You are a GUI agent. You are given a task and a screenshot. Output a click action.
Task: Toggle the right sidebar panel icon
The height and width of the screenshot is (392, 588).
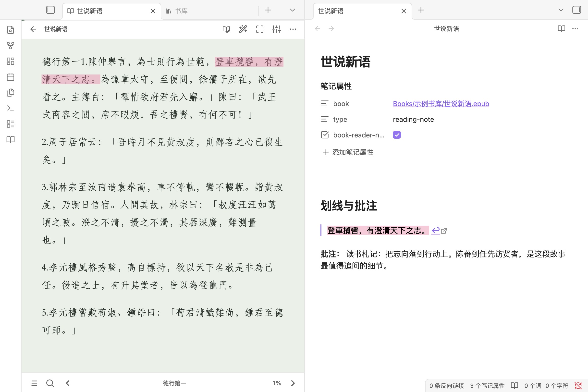pos(576,10)
